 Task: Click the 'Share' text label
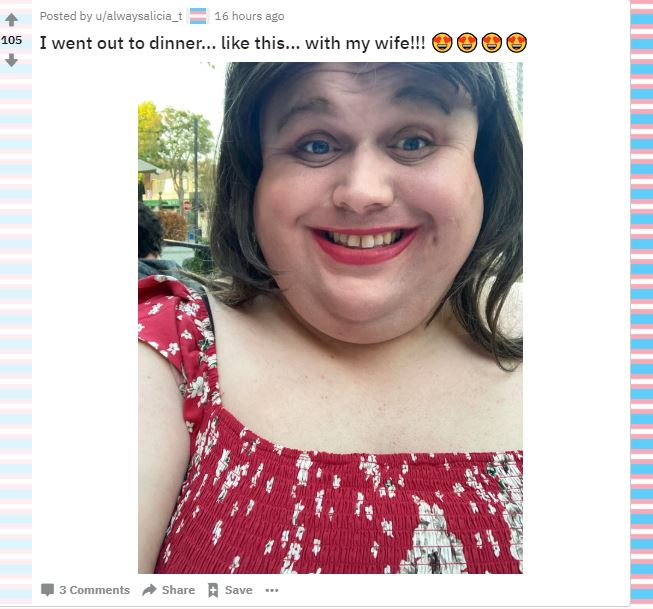coord(178,590)
